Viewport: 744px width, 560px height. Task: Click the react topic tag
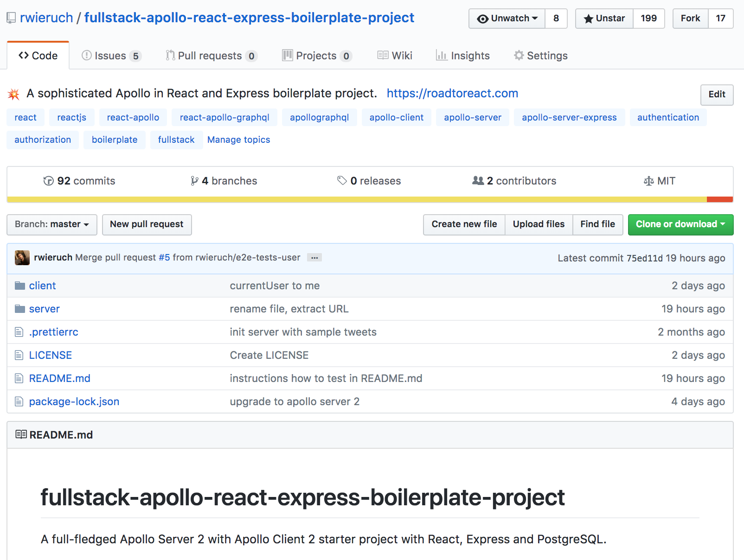coord(26,117)
